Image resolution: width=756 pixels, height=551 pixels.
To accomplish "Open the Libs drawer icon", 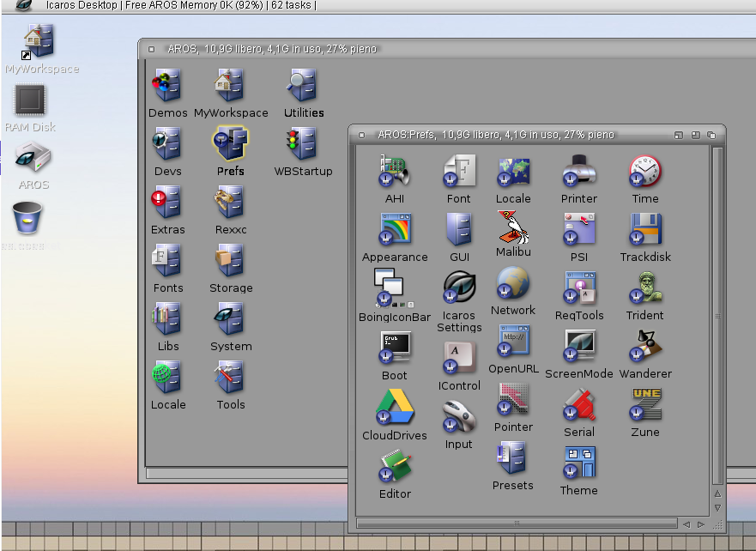I will point(166,318).
